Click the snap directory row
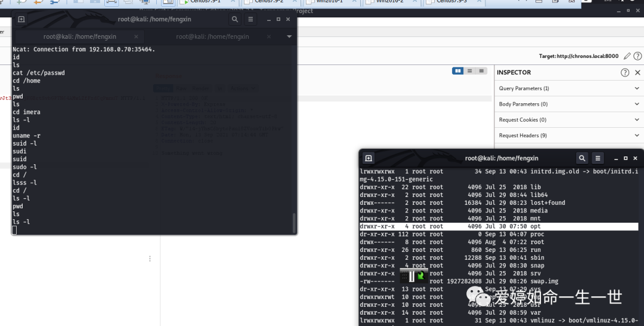The width and height of the screenshot is (644, 326). pyautogui.click(x=452, y=266)
